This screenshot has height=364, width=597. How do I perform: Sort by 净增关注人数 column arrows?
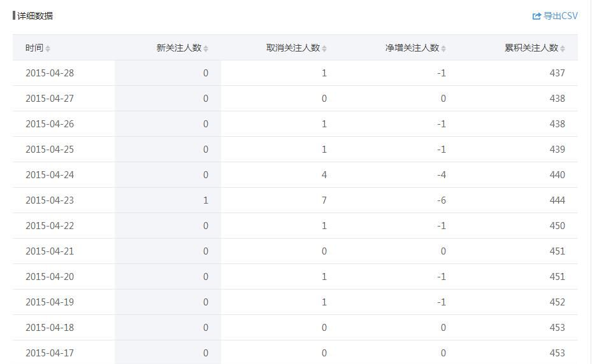tap(443, 48)
